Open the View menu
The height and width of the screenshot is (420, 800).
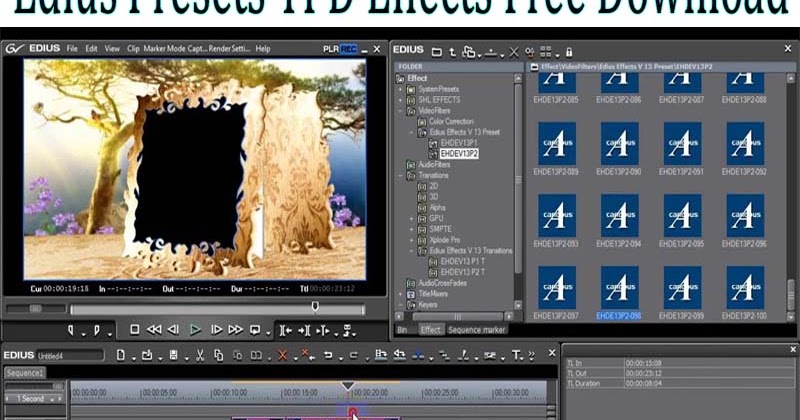click(112, 48)
